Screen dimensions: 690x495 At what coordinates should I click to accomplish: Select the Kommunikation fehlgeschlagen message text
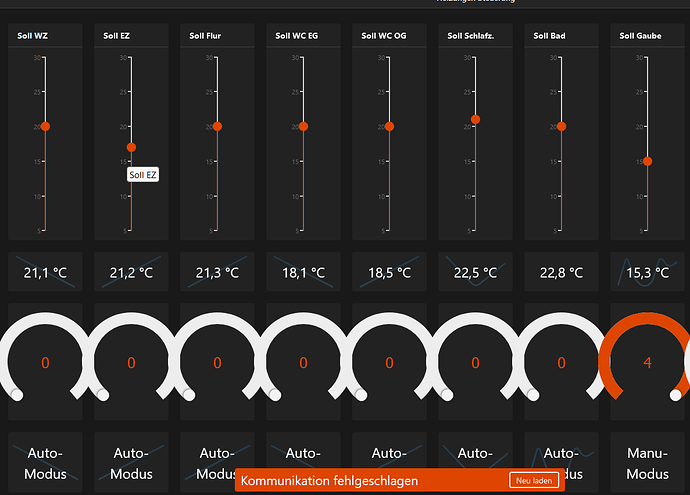(x=329, y=480)
